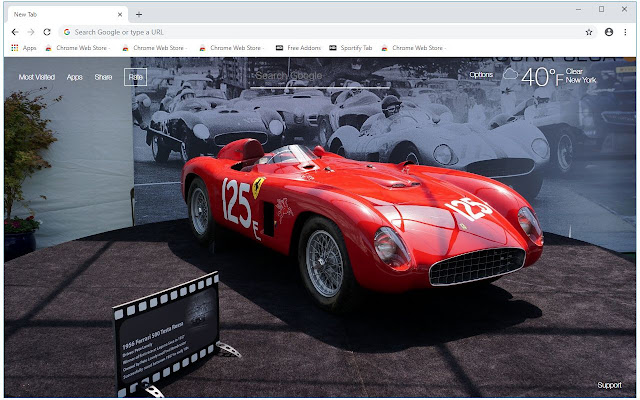640x400 pixels.
Task: Open the Chrome profile avatar icon
Action: [x=609, y=32]
